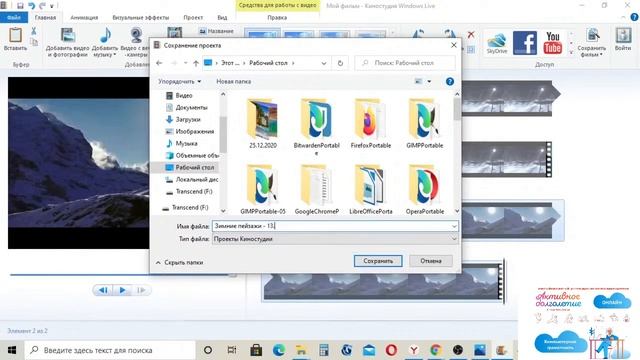Collapse folders with Hide folders toggle
Viewport: 640px width, 360px height.
click(179, 262)
